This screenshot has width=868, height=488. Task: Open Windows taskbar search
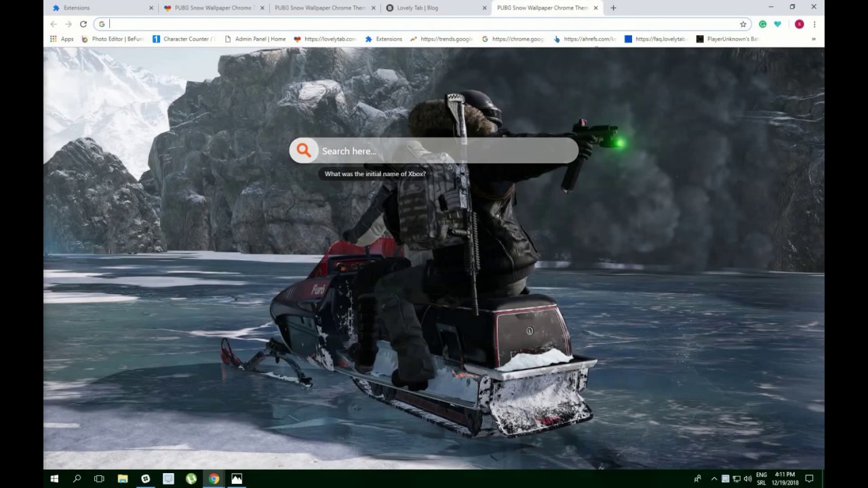point(77,479)
